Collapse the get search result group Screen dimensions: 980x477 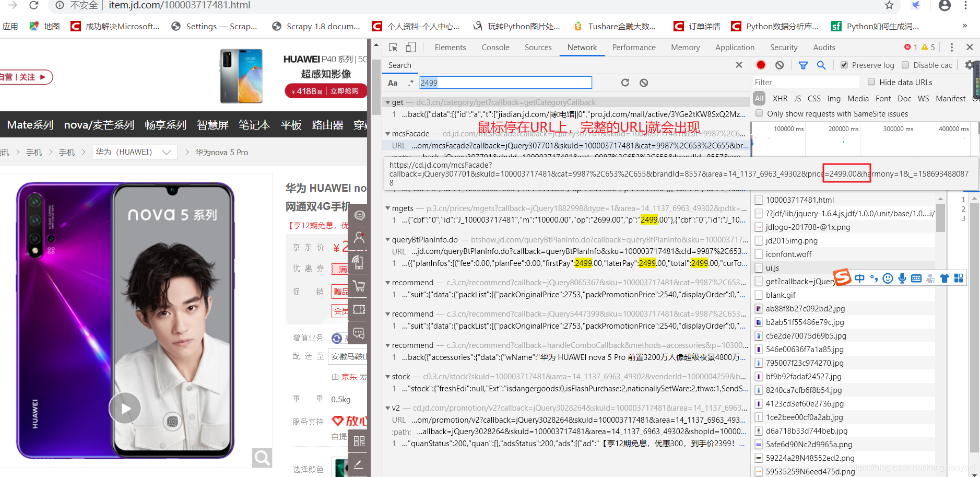pyautogui.click(x=388, y=102)
